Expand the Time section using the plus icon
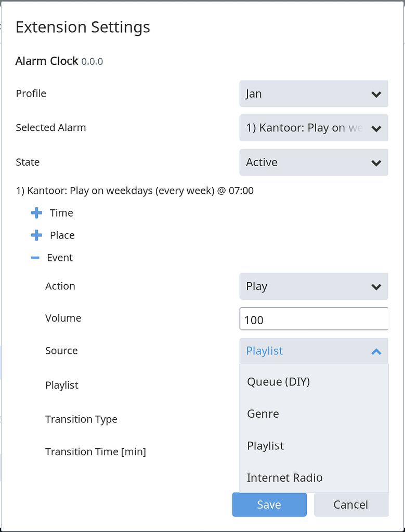The width and height of the screenshot is (405, 532). pos(35,212)
